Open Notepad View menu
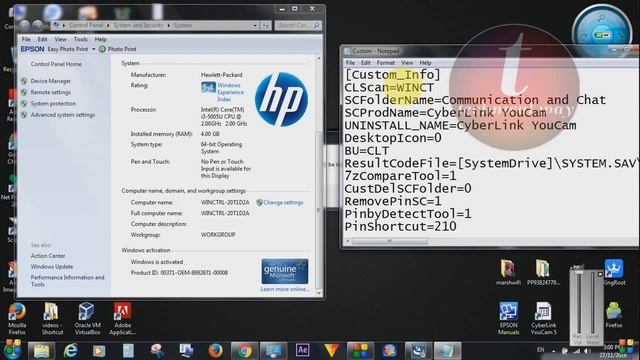Viewport: 640px width, 360px height. [407, 63]
